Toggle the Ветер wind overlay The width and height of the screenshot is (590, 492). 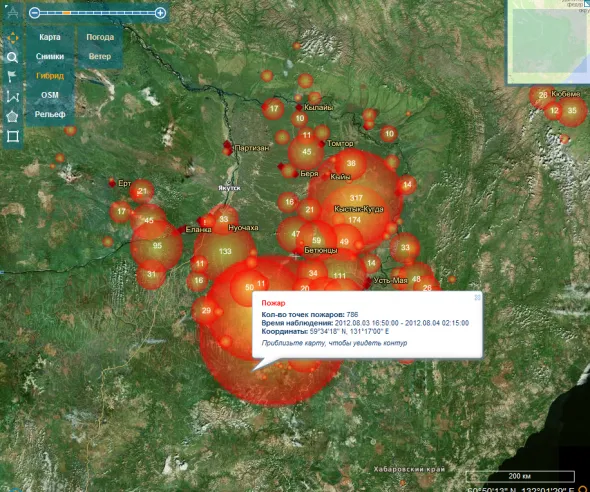100,56
